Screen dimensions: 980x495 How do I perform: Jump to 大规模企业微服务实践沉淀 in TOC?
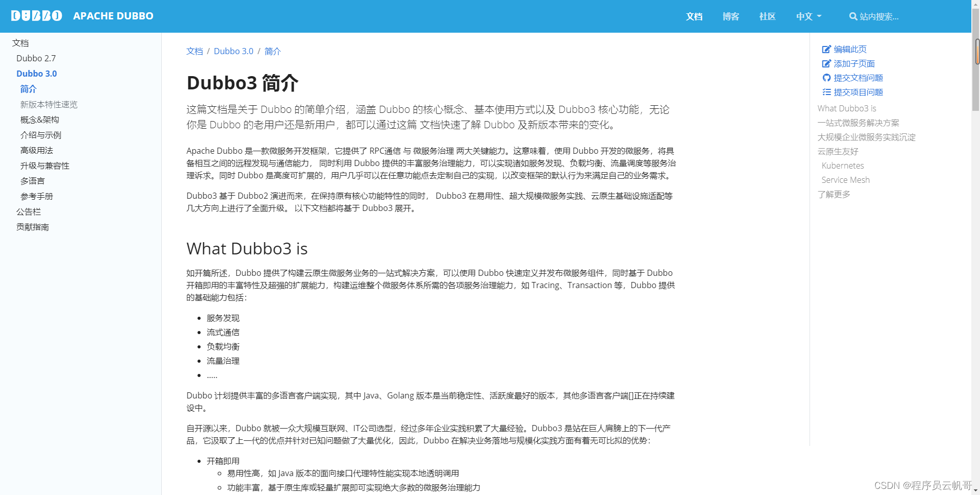point(867,137)
